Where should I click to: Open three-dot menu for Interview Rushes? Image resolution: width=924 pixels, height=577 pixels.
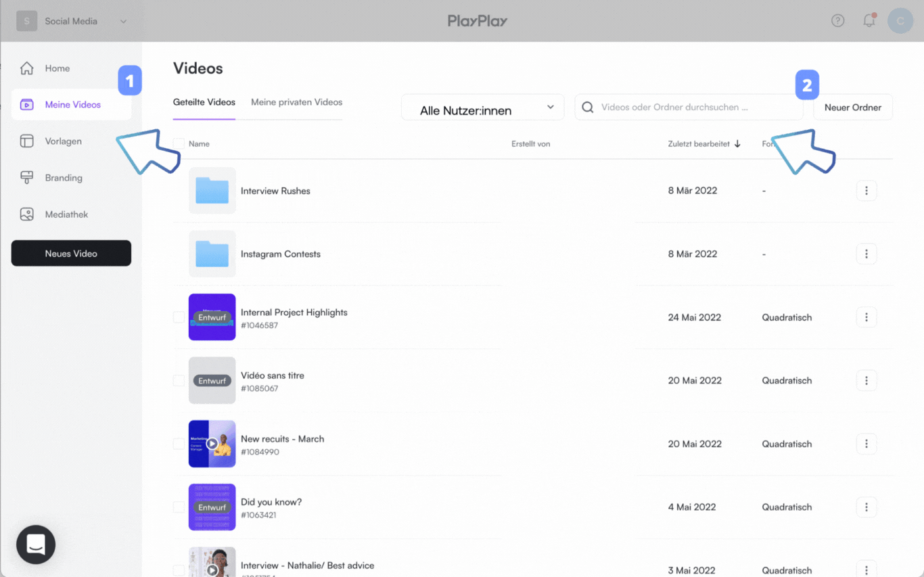[866, 191]
